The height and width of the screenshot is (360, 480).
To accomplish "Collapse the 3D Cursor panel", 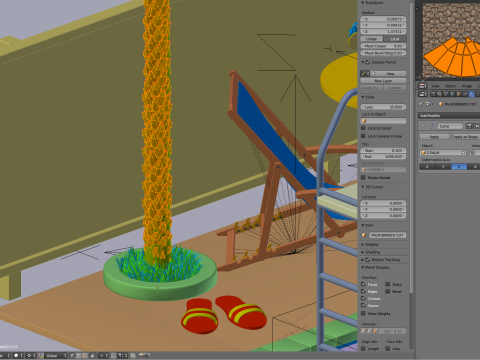I will (363, 187).
